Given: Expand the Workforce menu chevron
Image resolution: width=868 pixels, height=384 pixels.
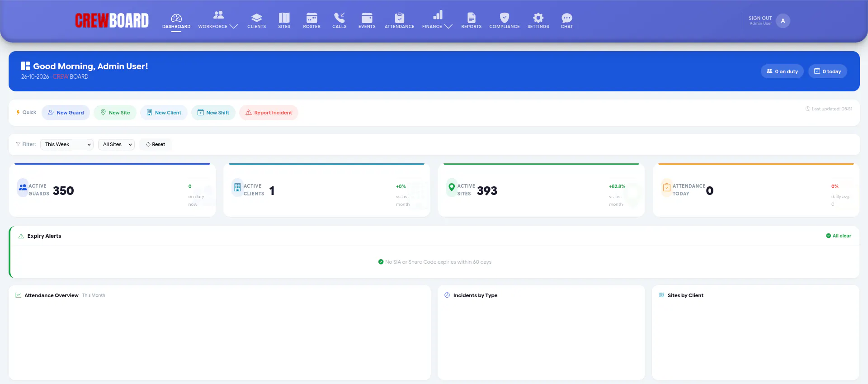Looking at the screenshot, I should [234, 27].
